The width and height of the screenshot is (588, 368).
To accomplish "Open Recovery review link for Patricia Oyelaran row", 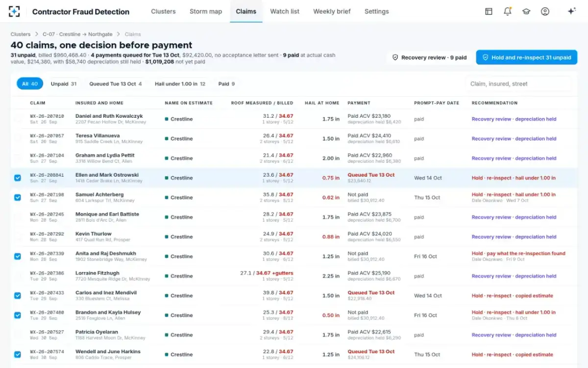I will 514,335.
